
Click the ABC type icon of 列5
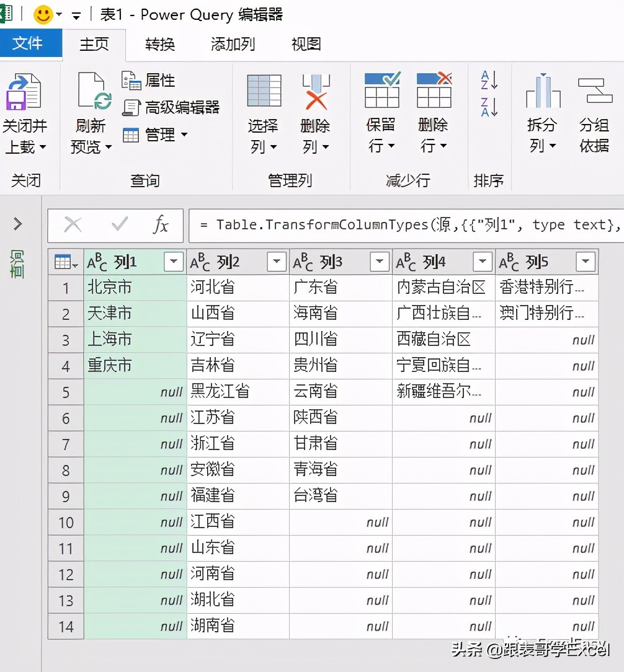click(x=509, y=262)
